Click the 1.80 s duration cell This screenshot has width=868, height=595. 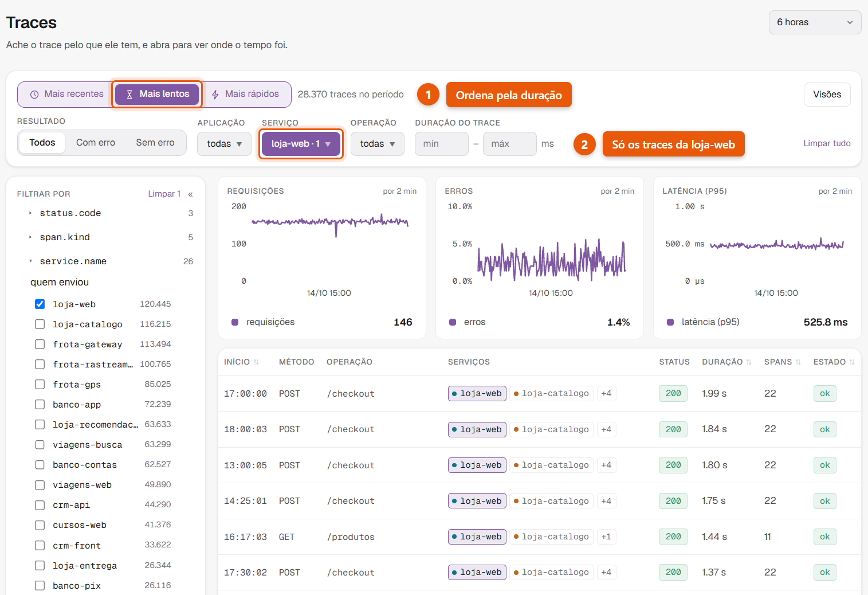tap(714, 465)
